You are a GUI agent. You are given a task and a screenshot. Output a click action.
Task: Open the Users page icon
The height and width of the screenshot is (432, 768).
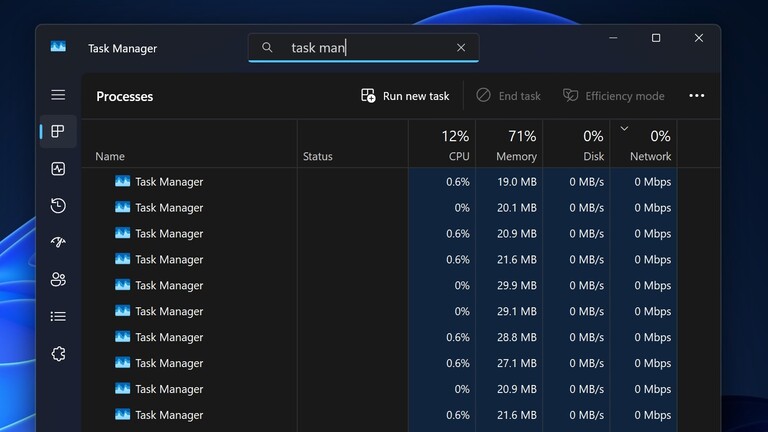[x=58, y=279]
